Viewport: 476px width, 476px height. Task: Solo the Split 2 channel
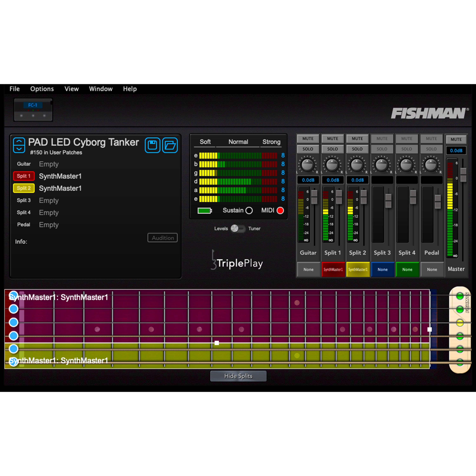pos(357,149)
